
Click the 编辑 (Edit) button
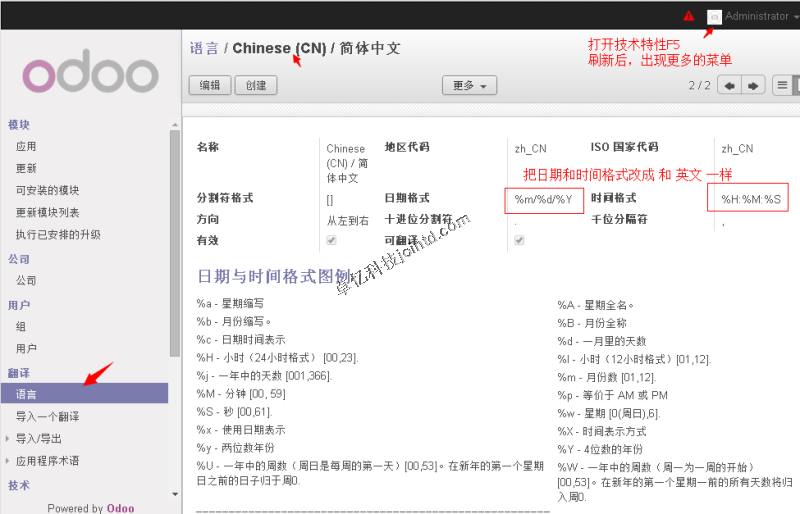pyautogui.click(x=209, y=86)
